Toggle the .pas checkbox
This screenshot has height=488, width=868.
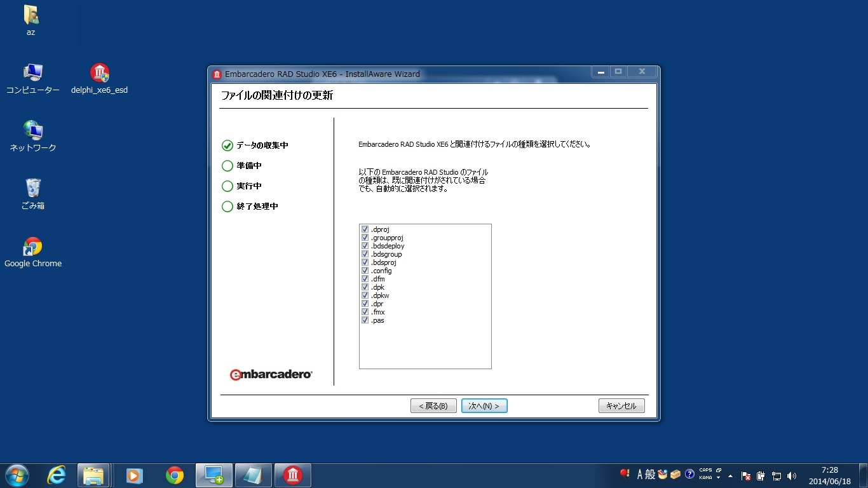(365, 320)
